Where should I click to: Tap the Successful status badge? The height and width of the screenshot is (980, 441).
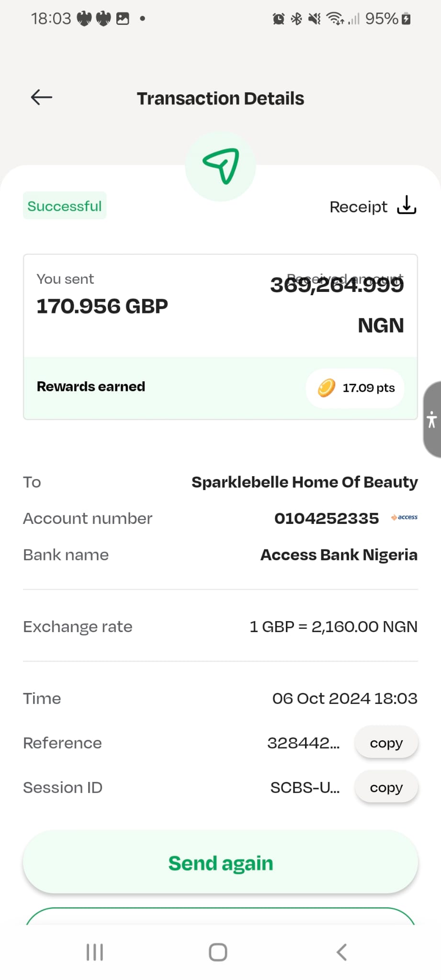click(65, 206)
